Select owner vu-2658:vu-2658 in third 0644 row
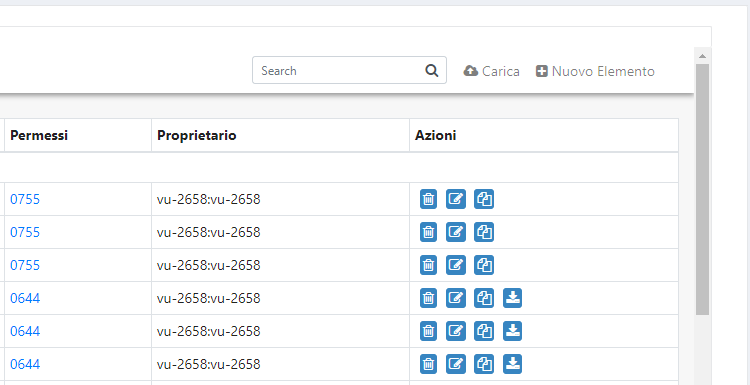Image resolution: width=750 pixels, height=385 pixels. tap(209, 364)
